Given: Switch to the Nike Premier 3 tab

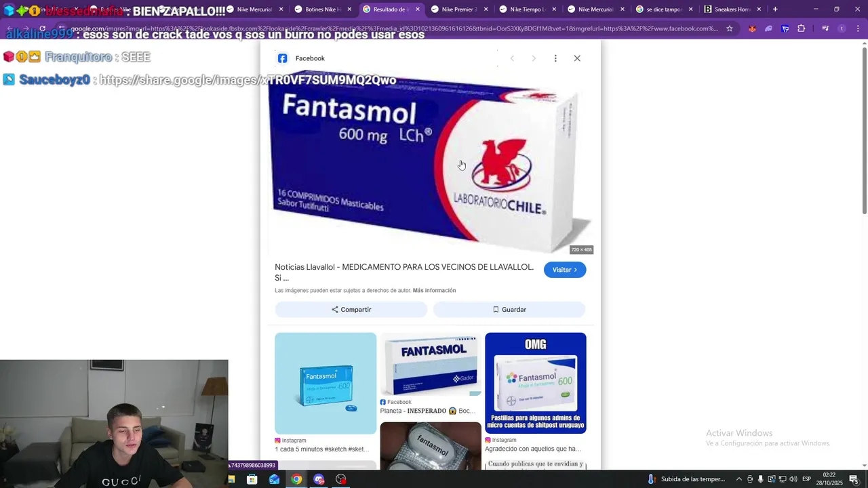Looking at the screenshot, I should click(x=459, y=9).
